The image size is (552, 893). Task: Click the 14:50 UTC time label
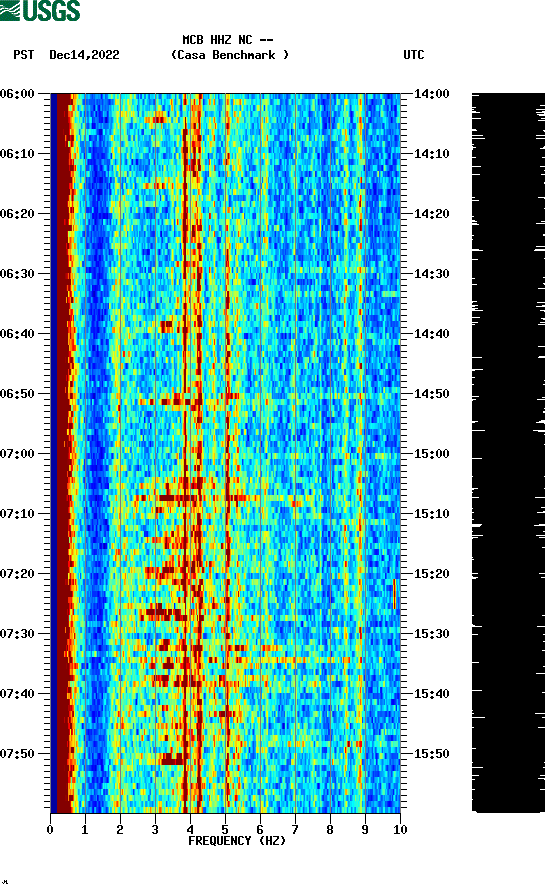click(432, 394)
